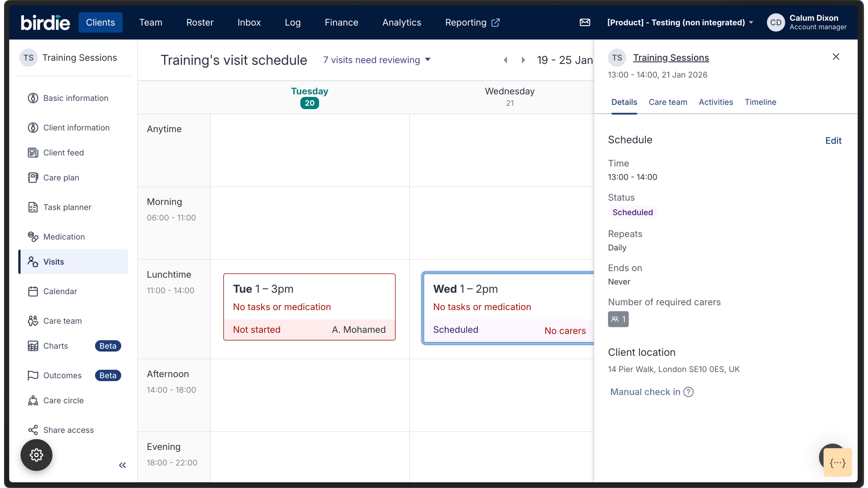Click the Share access icon
Screen dimensions: 868x488
point(33,430)
